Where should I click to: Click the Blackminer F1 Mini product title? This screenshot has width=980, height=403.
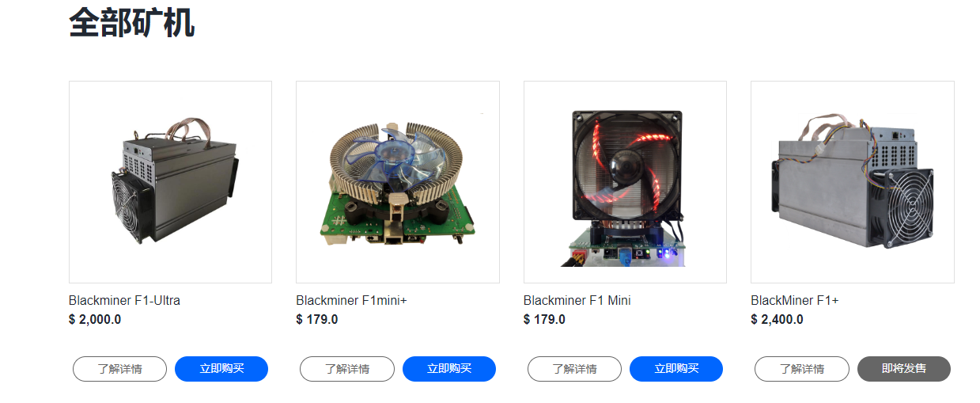(577, 301)
